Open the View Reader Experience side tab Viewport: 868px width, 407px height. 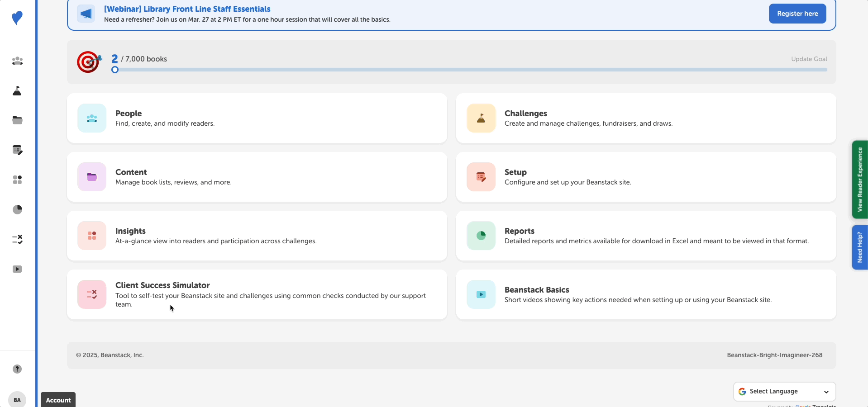(x=859, y=179)
